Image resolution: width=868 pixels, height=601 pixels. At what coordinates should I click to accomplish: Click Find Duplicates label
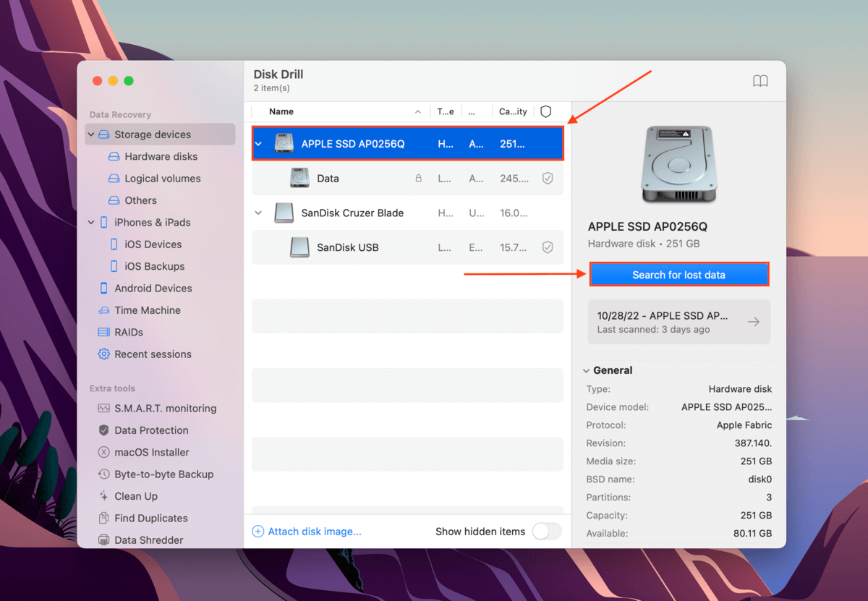point(151,518)
